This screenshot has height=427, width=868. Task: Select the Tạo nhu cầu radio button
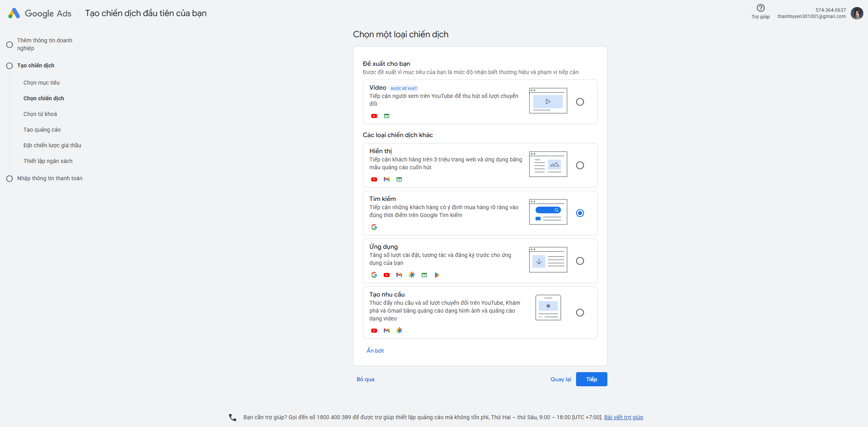click(x=580, y=313)
